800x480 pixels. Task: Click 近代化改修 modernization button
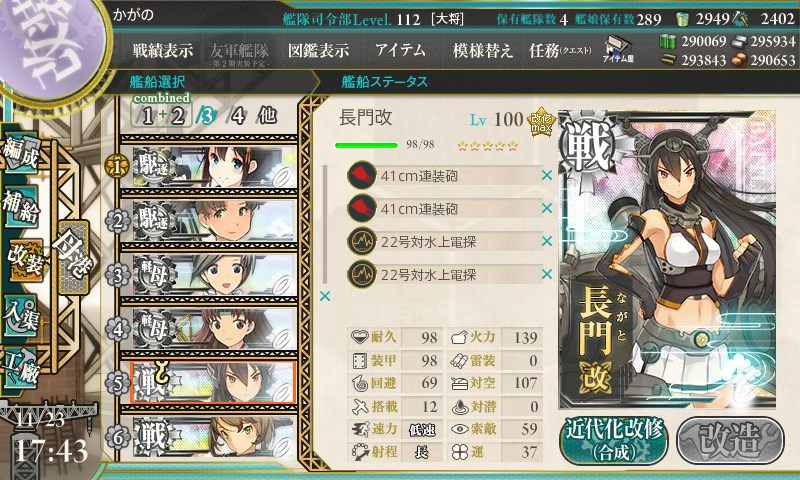click(x=614, y=440)
